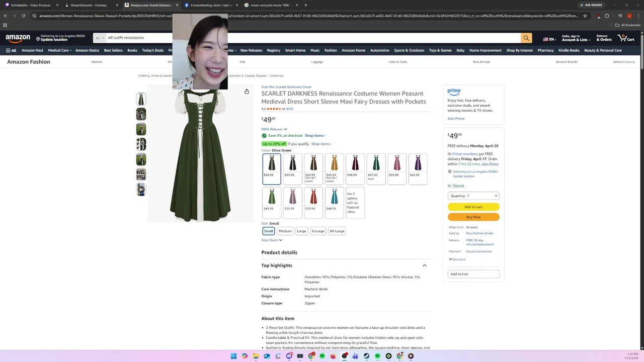The height and width of the screenshot is (362, 644).
Task: Choose the black dress color at $39.99
Action: click(293, 169)
